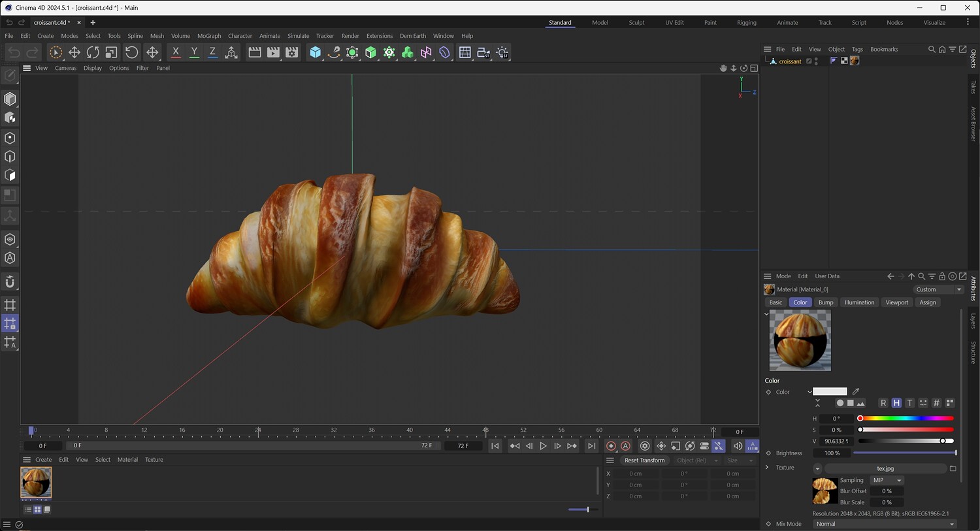Select the Rotate tool
980x531 pixels.
93,52
